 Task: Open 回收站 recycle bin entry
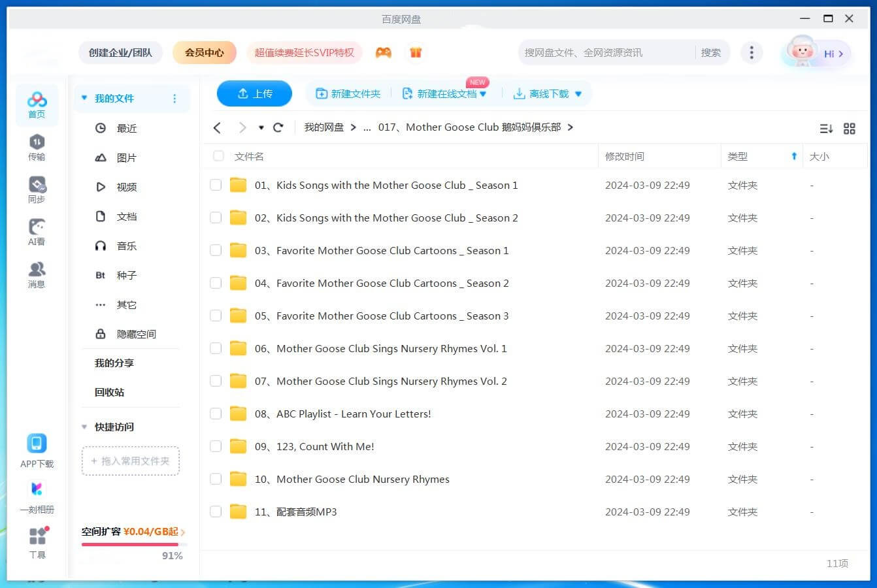[x=109, y=392]
